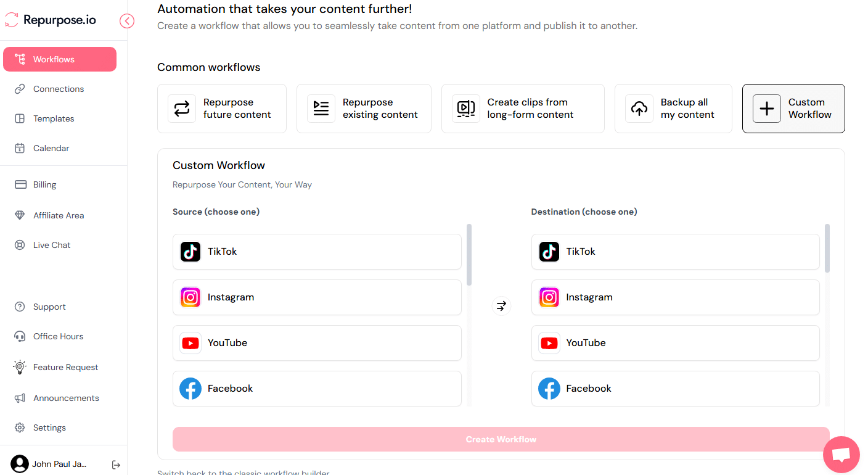Image resolution: width=868 pixels, height=475 pixels.
Task: Open Live Chat from the sidebar
Action: [x=51, y=244]
